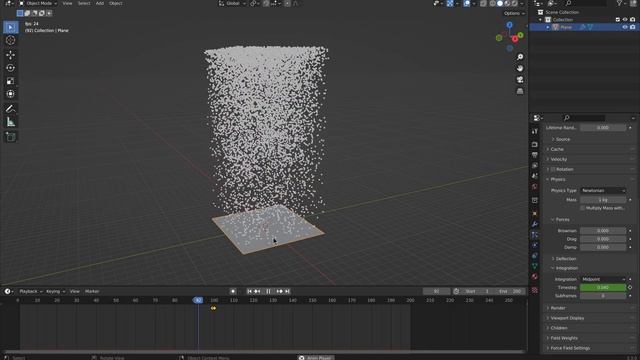Image resolution: width=640 pixels, height=360 pixels.
Task: Click the Brownian force value field
Action: pyautogui.click(x=603, y=231)
